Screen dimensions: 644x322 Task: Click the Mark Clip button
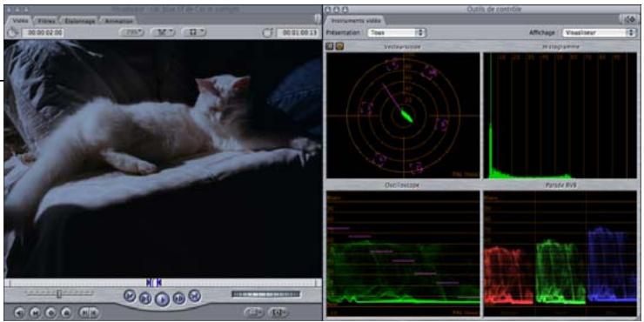click(x=36, y=312)
